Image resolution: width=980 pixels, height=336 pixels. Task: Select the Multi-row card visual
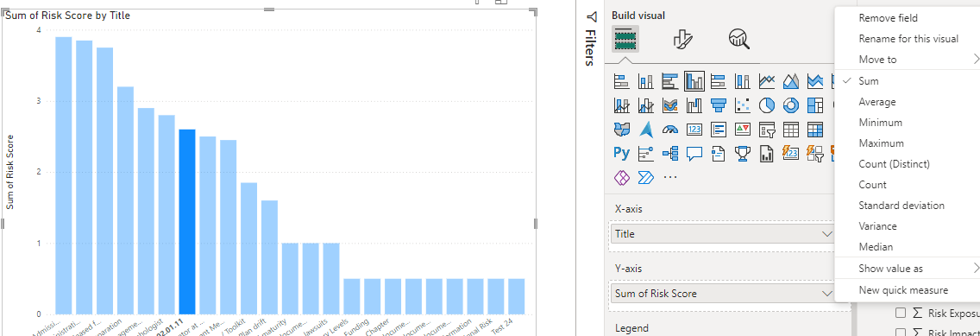pyautogui.click(x=718, y=129)
